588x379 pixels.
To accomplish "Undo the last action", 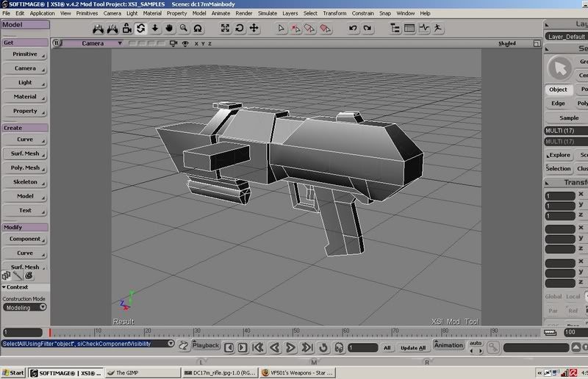I will 353,28.
